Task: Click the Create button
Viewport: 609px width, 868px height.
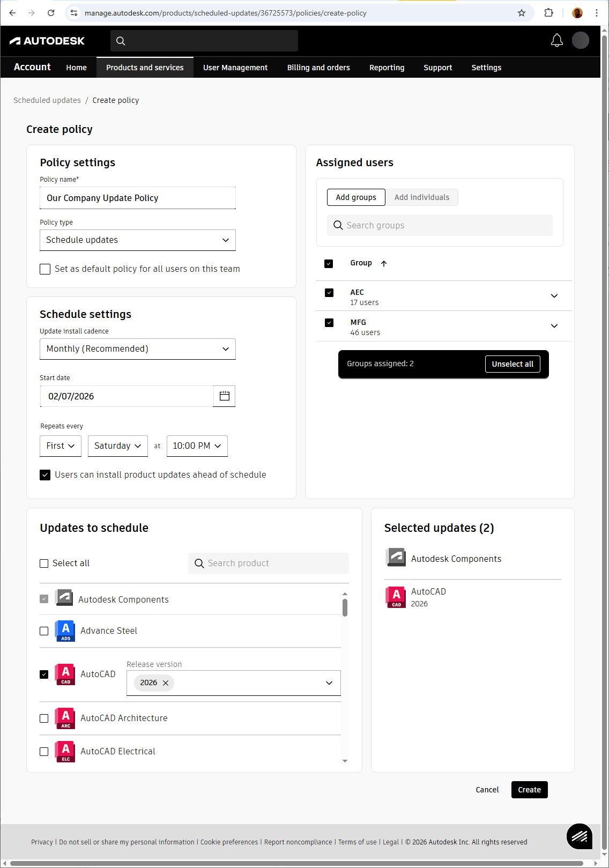Action: (x=529, y=790)
